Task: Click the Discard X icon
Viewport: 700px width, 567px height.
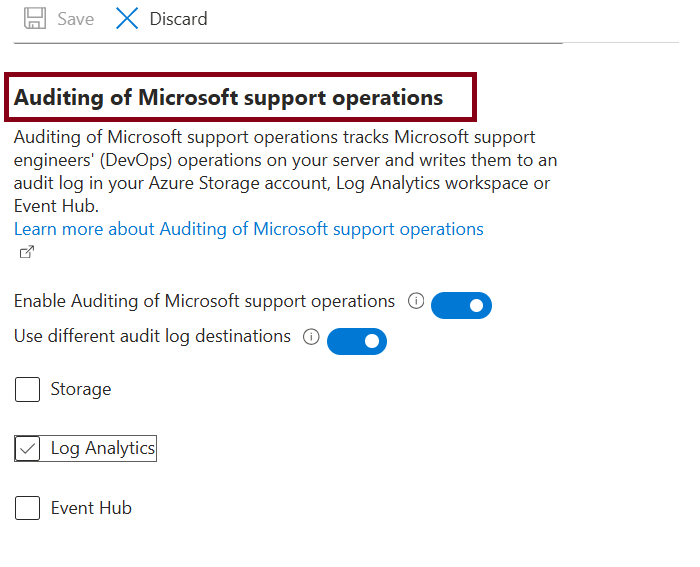Action: pos(127,18)
